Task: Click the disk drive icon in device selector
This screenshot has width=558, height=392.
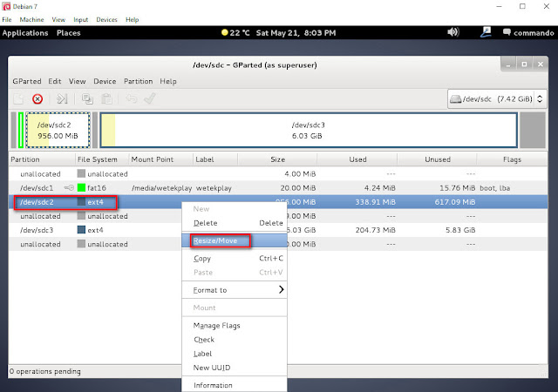Action: coord(456,99)
